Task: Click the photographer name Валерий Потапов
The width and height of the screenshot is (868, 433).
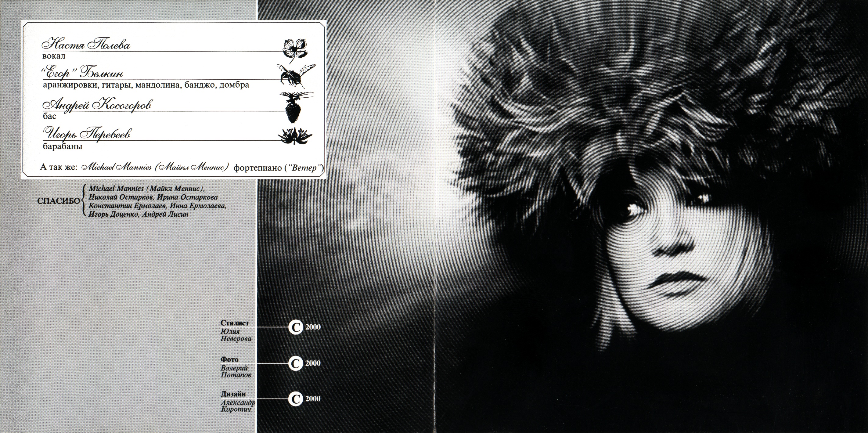Action: click(236, 372)
